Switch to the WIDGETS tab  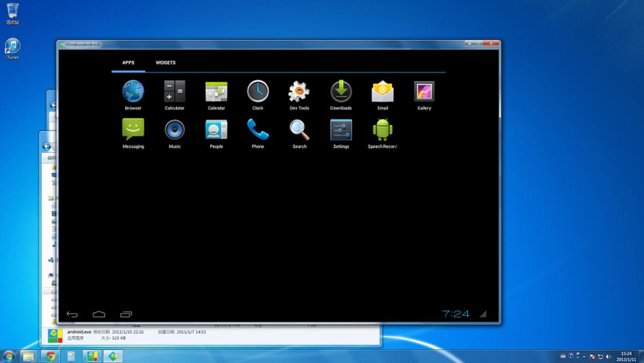click(165, 62)
